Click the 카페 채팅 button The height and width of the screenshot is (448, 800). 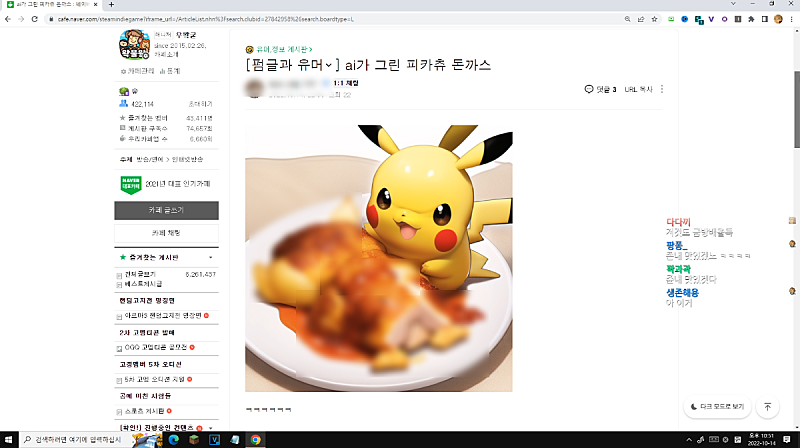tap(166, 233)
